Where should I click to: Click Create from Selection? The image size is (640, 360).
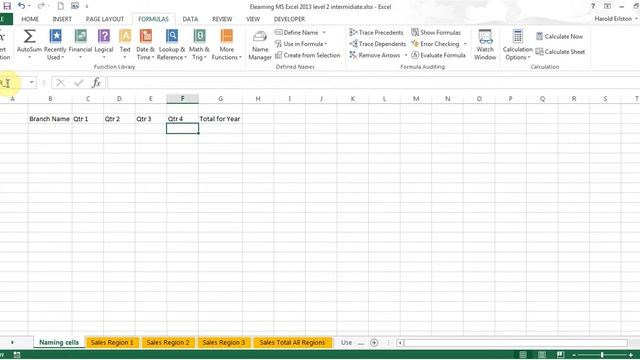click(308, 55)
